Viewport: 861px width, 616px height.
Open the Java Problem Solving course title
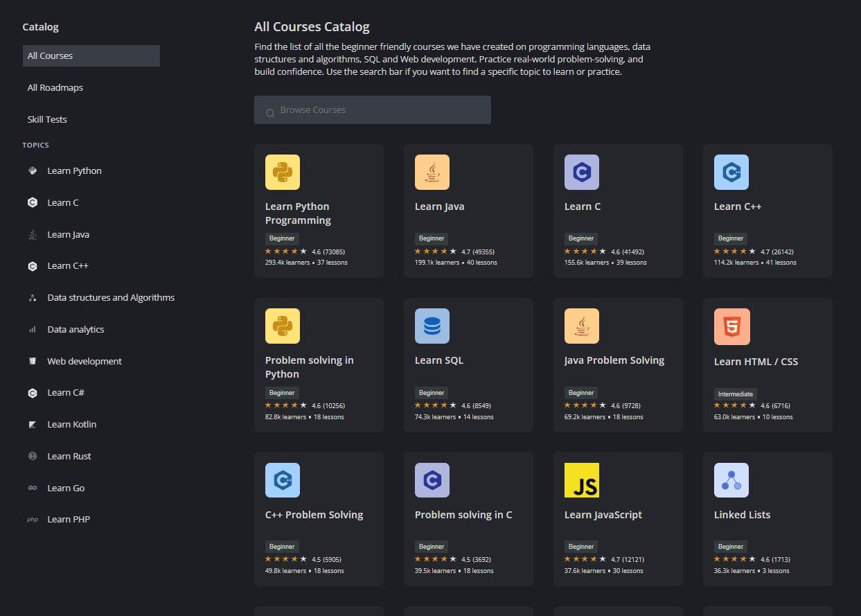point(614,360)
